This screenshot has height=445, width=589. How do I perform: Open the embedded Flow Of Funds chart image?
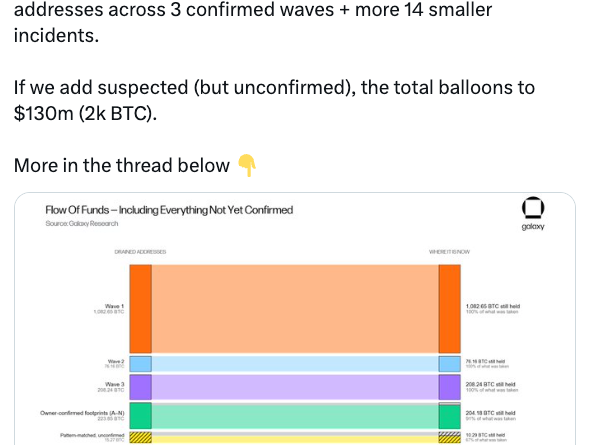(x=295, y=319)
